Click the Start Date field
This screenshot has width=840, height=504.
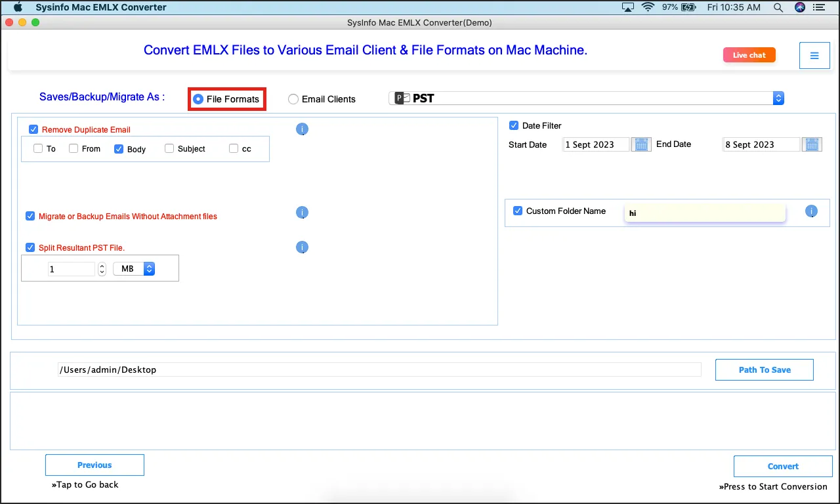point(596,144)
